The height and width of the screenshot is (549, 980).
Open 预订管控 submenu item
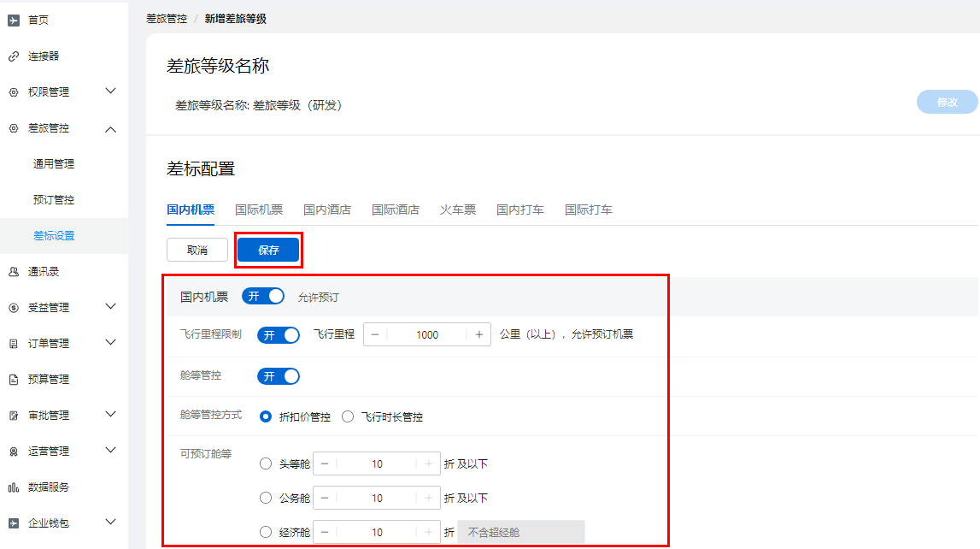(x=54, y=200)
